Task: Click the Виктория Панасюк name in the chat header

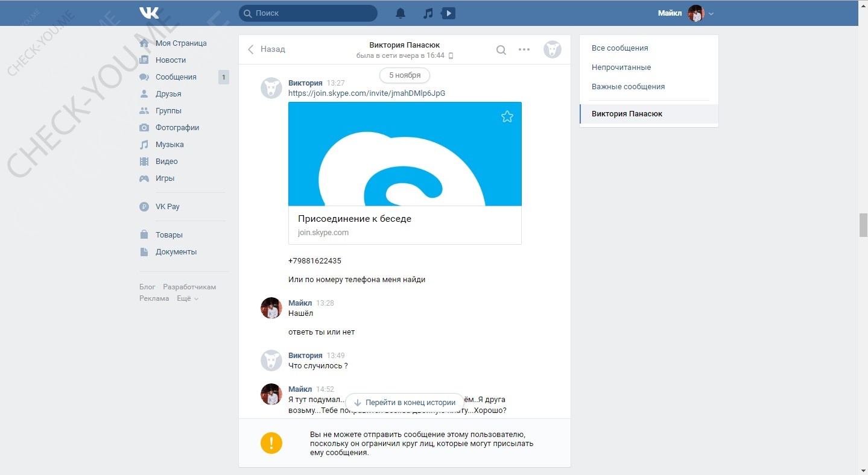Action: [x=404, y=45]
